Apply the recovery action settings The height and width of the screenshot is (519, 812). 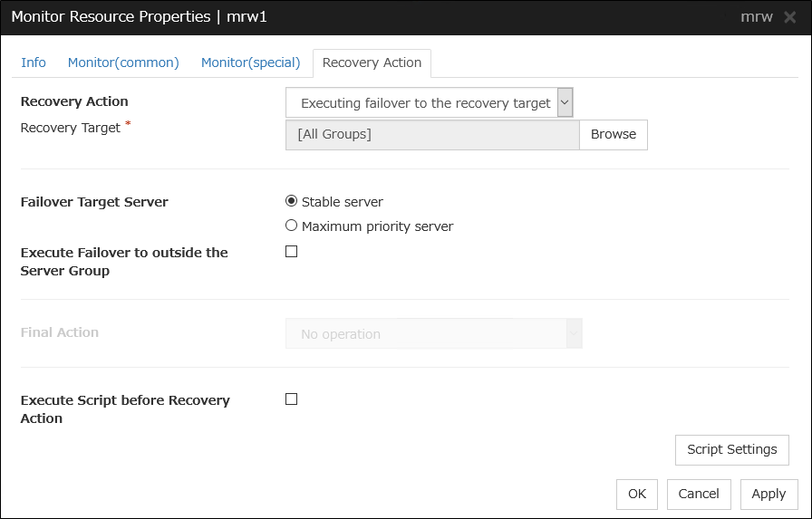pyautogui.click(x=768, y=495)
